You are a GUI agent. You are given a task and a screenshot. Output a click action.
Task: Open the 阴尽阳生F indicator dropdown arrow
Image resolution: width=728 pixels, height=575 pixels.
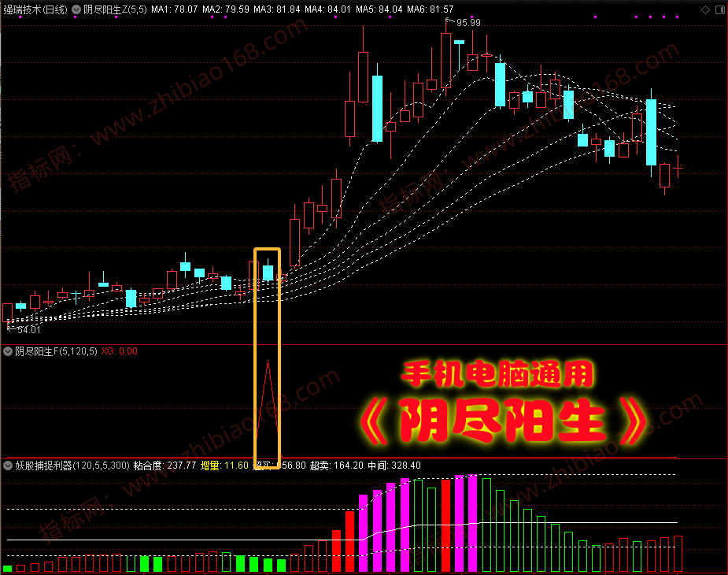[x=7, y=351]
